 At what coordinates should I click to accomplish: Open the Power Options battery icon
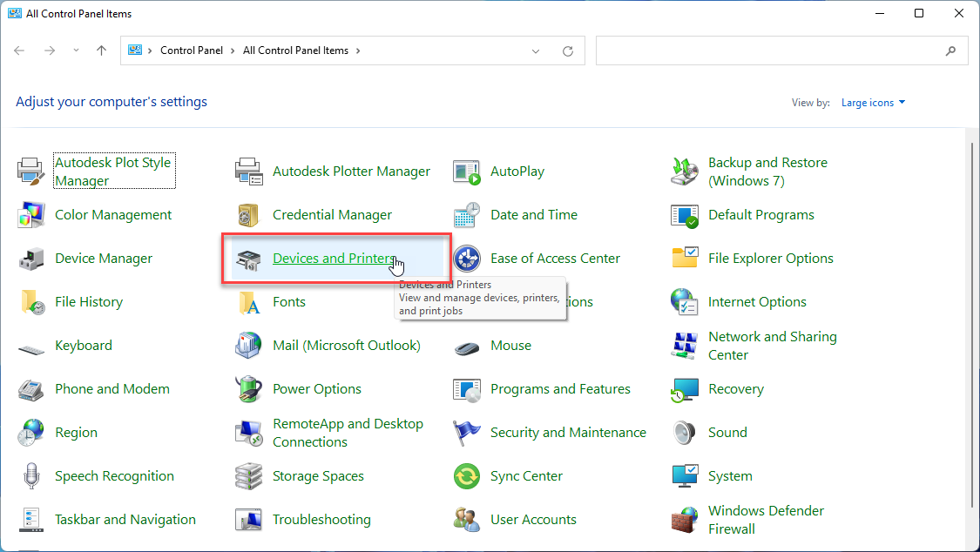[248, 389]
